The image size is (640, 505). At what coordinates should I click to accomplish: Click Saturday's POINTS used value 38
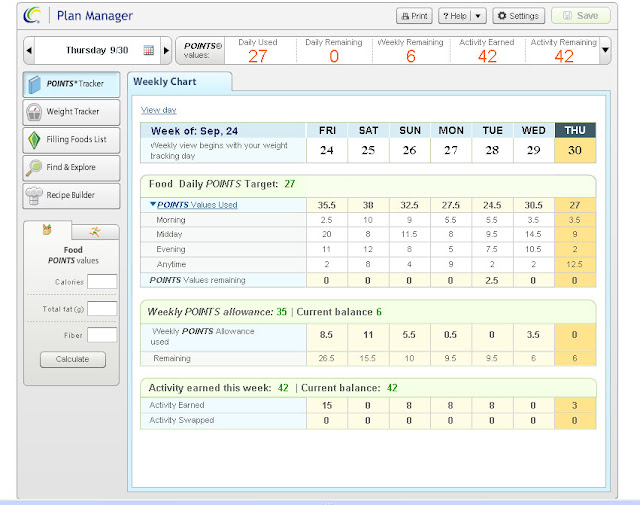coord(368,205)
